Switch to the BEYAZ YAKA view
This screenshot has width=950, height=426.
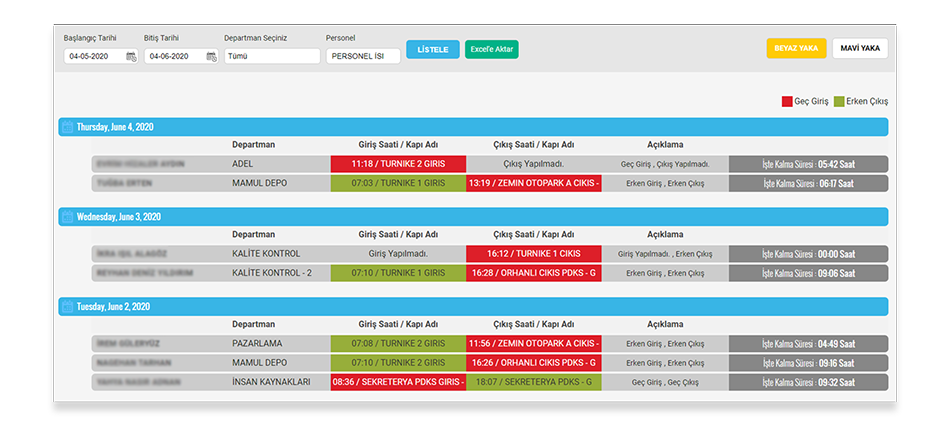point(796,48)
